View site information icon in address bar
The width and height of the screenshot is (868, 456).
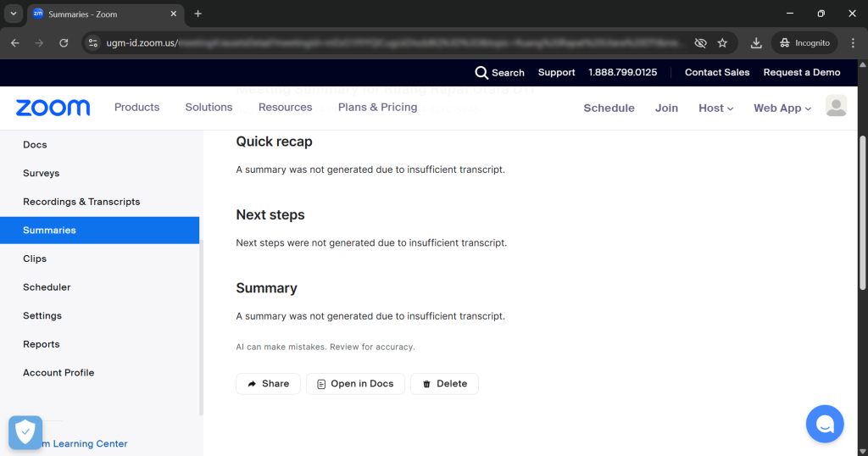(94, 43)
